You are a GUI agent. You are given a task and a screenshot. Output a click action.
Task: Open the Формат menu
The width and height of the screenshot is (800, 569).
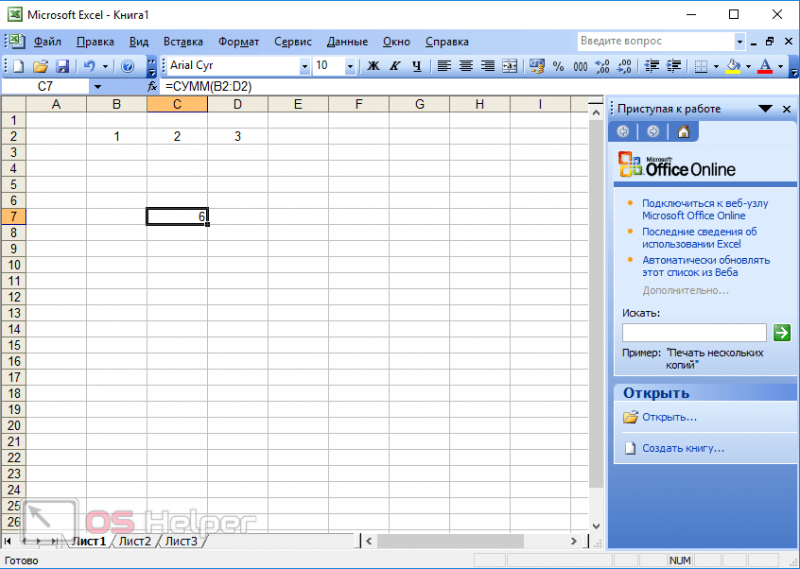tap(238, 42)
